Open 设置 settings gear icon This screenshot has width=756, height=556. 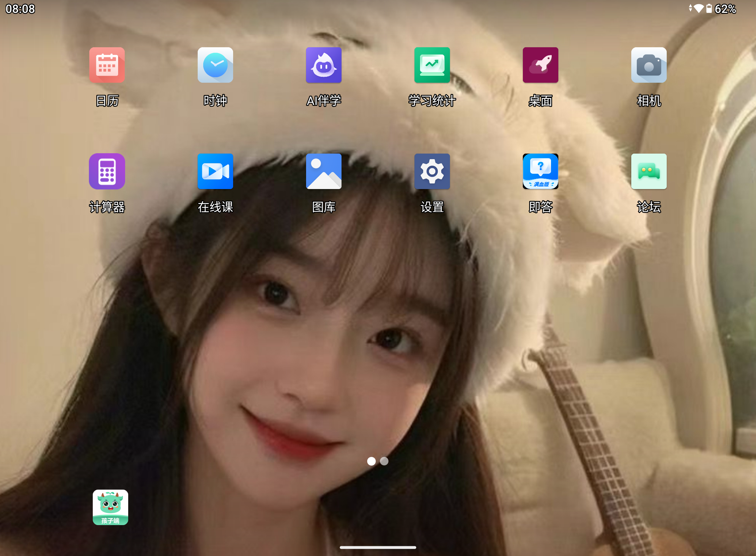click(432, 171)
